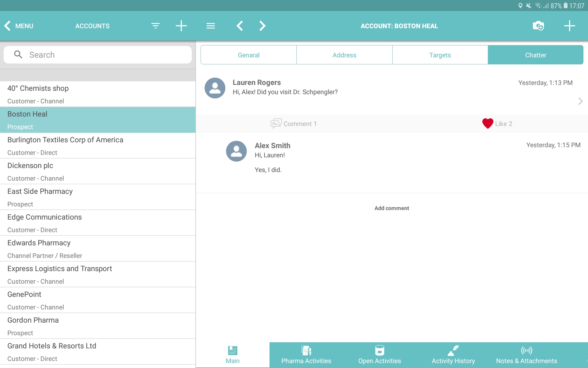Tap the add photo camera icon
Screen dimensions: 588x368
pyautogui.click(x=538, y=26)
